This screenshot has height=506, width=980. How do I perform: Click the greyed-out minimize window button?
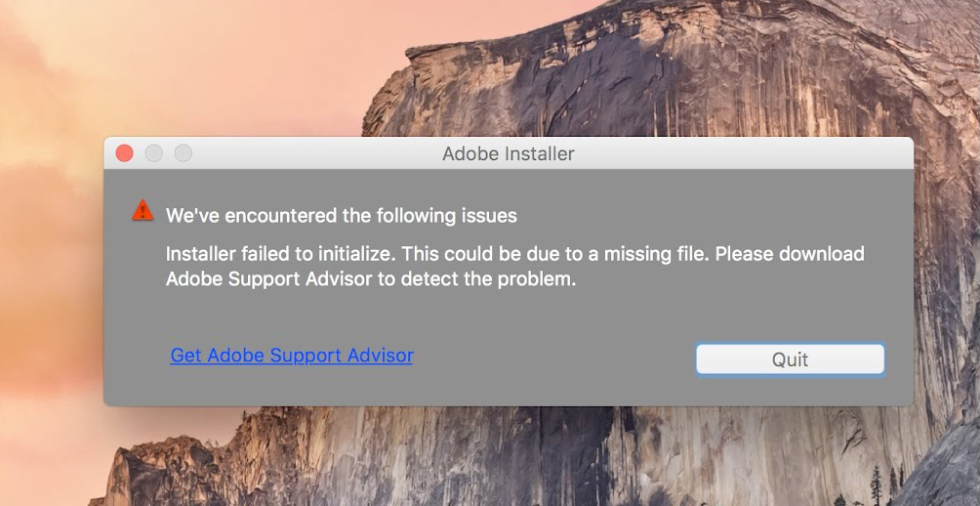pyautogui.click(x=153, y=153)
